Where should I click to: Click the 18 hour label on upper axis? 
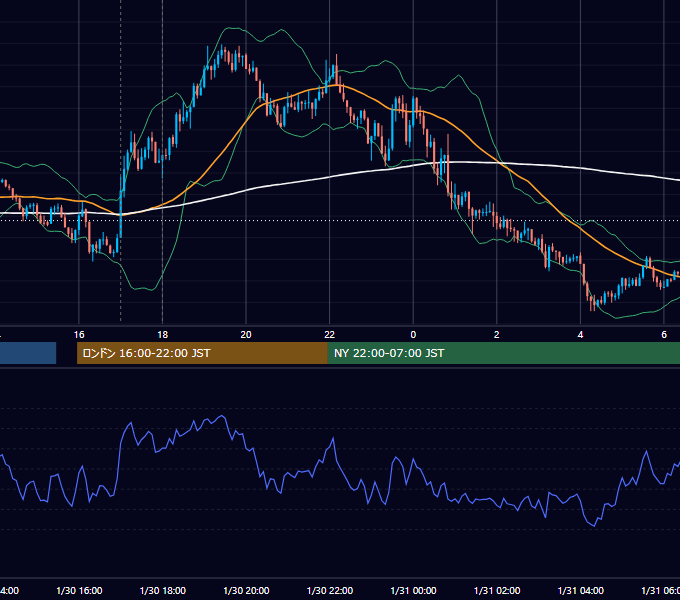[x=163, y=335]
